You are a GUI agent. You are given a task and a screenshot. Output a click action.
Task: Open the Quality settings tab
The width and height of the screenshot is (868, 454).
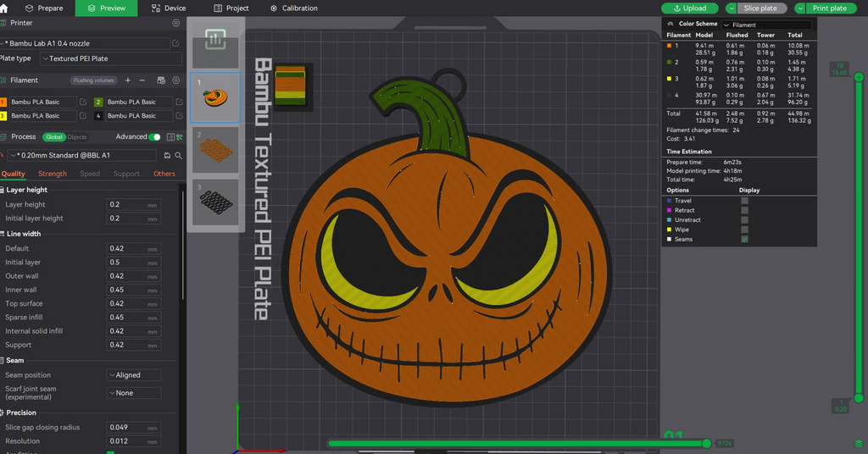[x=14, y=174]
